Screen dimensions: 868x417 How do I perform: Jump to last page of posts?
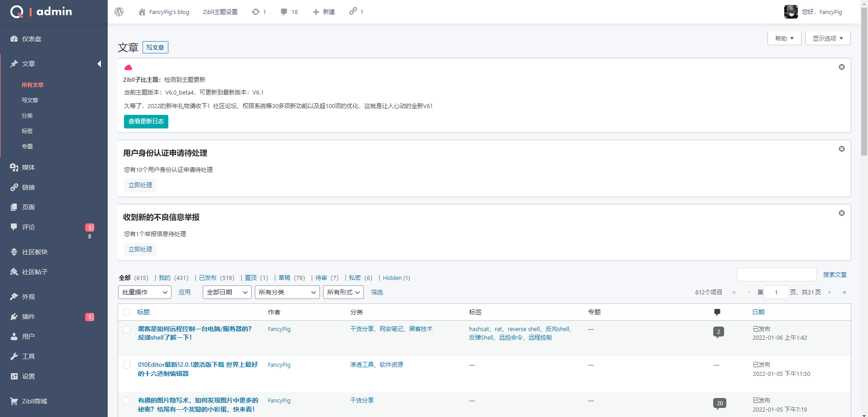pos(844,292)
